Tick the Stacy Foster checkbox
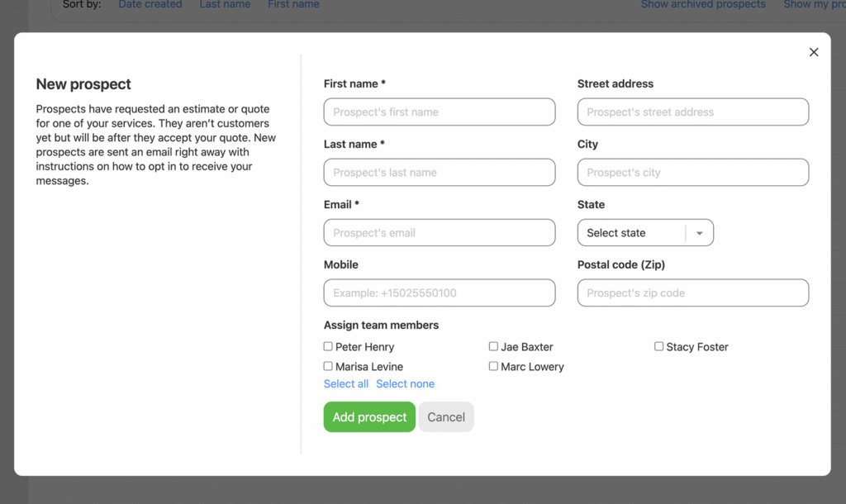This screenshot has width=846, height=504. point(658,347)
